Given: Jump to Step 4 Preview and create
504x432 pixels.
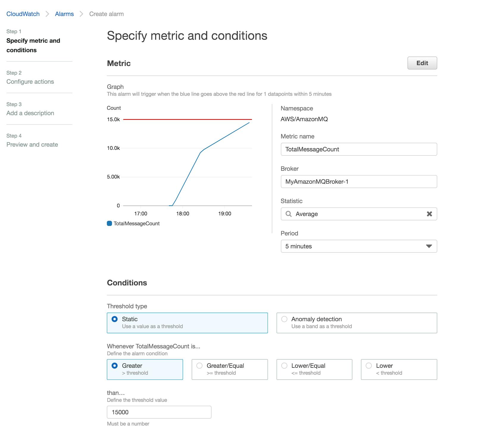Looking at the screenshot, I should 32,145.
